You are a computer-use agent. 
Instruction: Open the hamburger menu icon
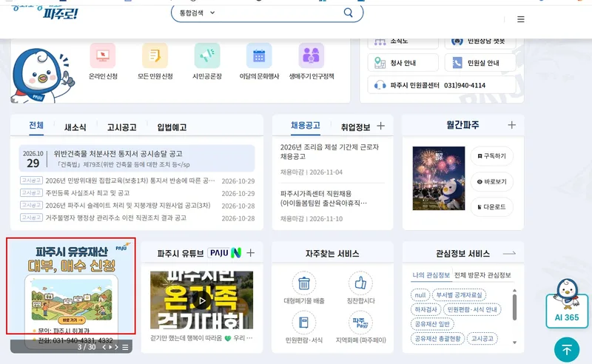[x=521, y=19]
